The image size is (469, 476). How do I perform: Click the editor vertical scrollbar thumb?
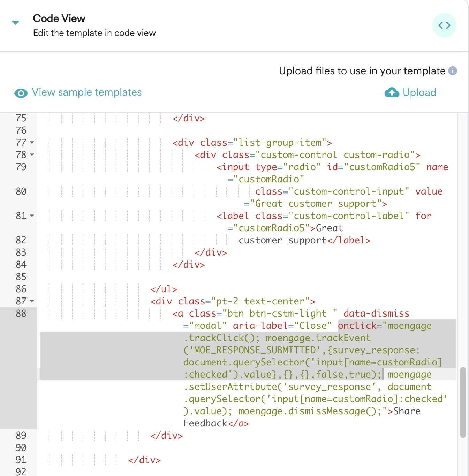(x=463, y=402)
